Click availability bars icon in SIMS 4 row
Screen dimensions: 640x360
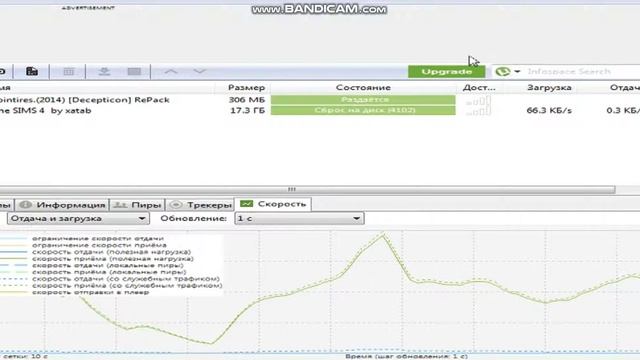click(x=478, y=111)
